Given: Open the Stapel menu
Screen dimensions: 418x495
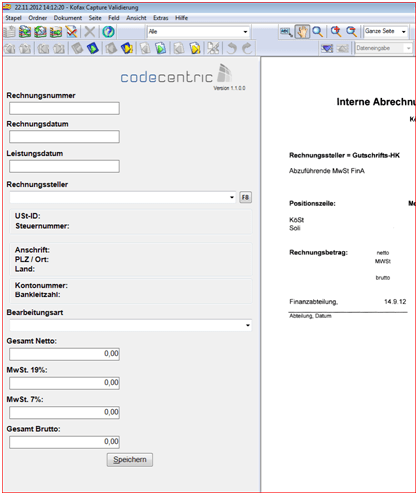Looking at the screenshot, I should click(13, 18).
